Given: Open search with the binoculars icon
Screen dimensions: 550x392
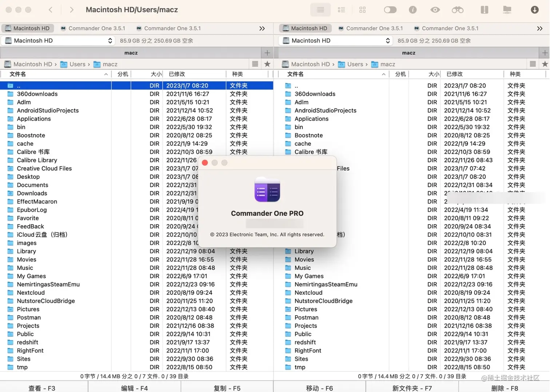Looking at the screenshot, I should coord(458,10).
